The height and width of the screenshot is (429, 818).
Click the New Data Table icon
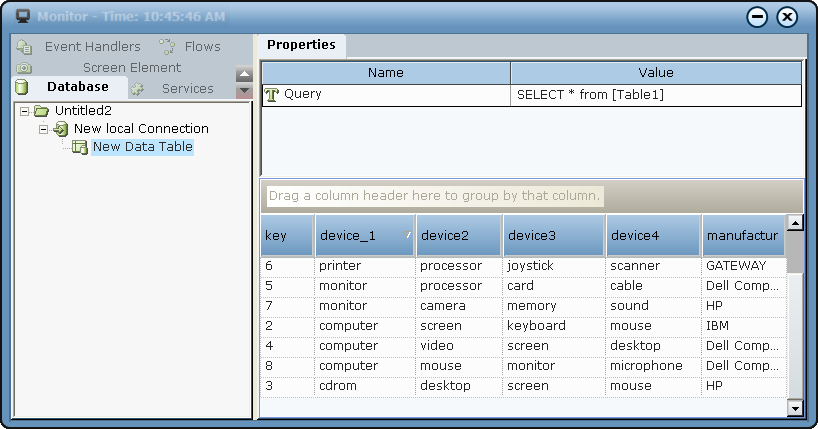tap(80, 147)
